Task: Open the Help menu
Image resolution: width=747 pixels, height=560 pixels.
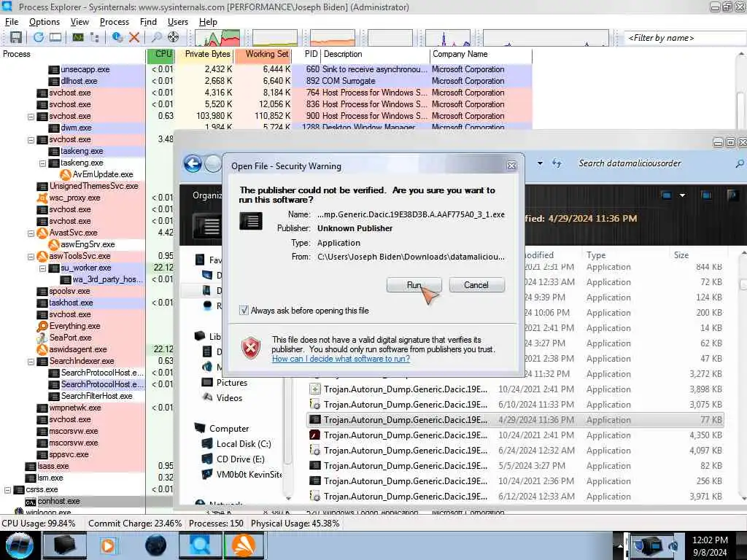Action: (x=208, y=22)
